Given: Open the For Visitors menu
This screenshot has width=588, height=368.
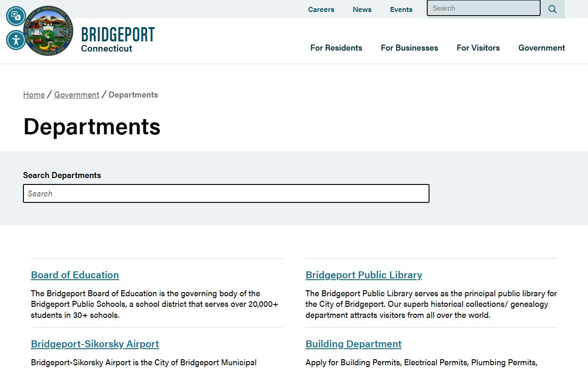Looking at the screenshot, I should tap(478, 48).
